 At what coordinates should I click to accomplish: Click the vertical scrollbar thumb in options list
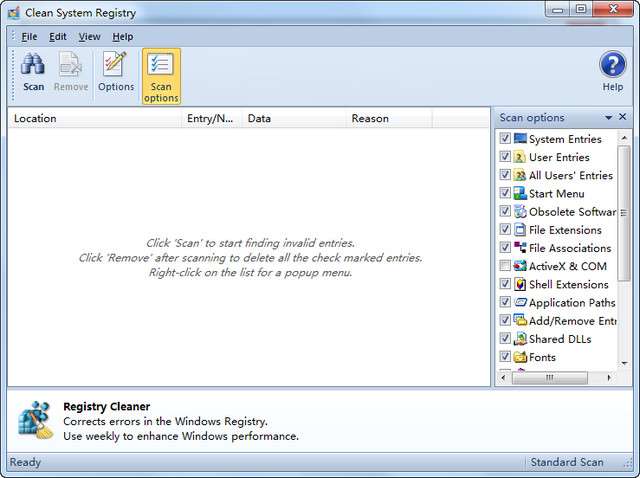[x=624, y=213]
